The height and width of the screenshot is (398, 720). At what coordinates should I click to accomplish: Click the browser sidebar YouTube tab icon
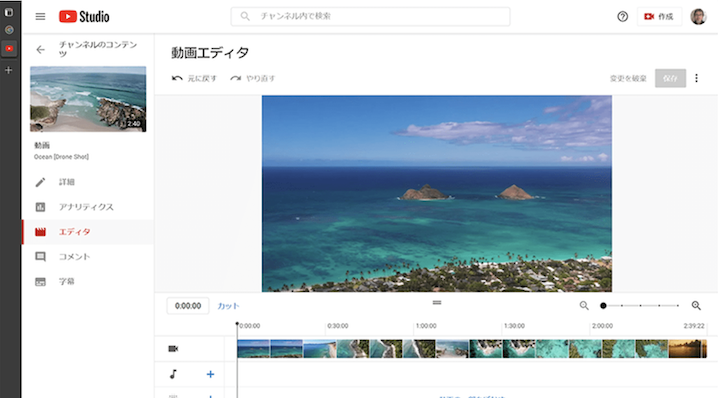click(x=9, y=48)
